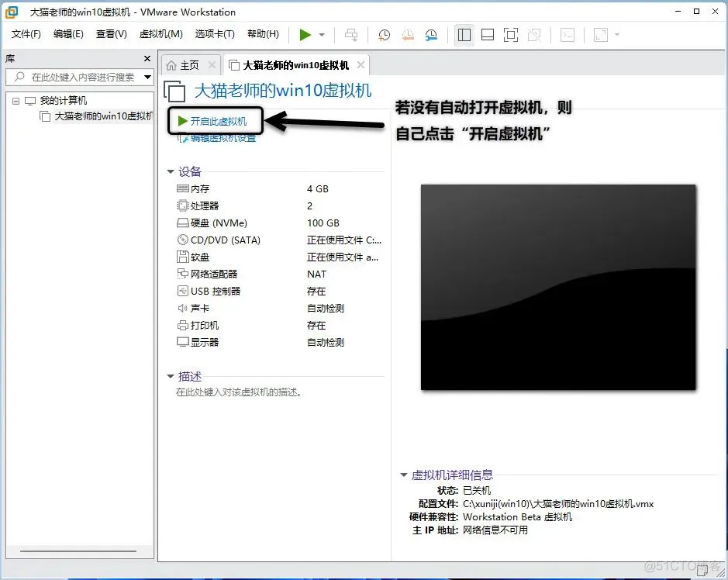This screenshot has width=728, height=580.
Task: Open the snapshot manager toolbar icon
Action: pyautogui.click(x=431, y=35)
